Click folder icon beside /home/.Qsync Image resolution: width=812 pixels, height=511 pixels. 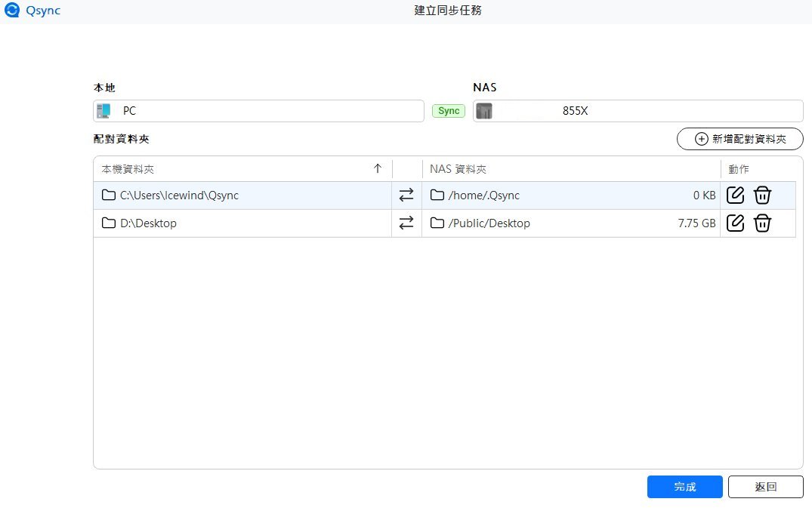[437, 195]
